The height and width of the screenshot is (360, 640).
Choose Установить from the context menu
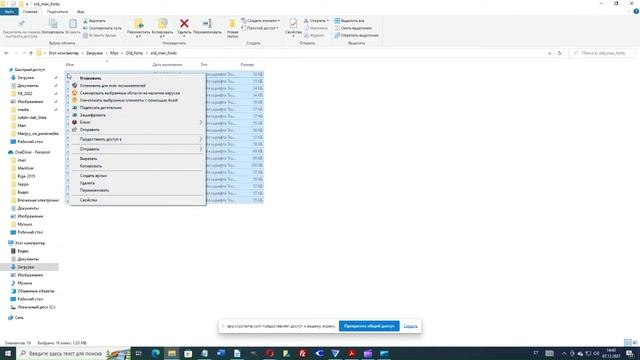(91, 78)
